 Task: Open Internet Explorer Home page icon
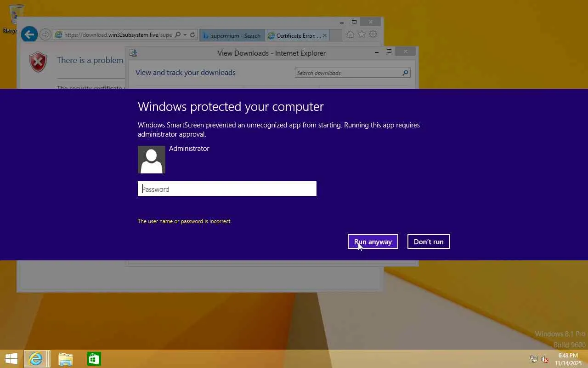coord(351,34)
